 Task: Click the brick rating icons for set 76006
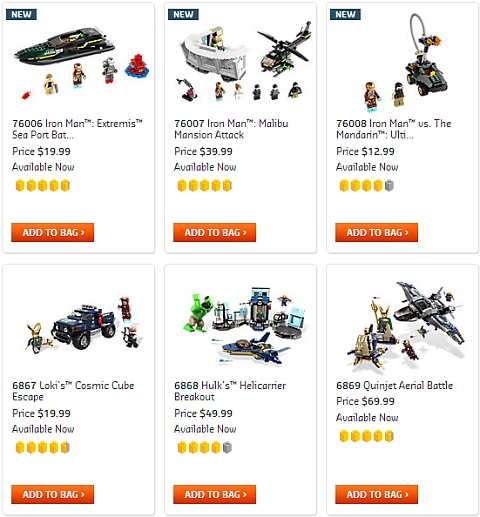click(42, 185)
